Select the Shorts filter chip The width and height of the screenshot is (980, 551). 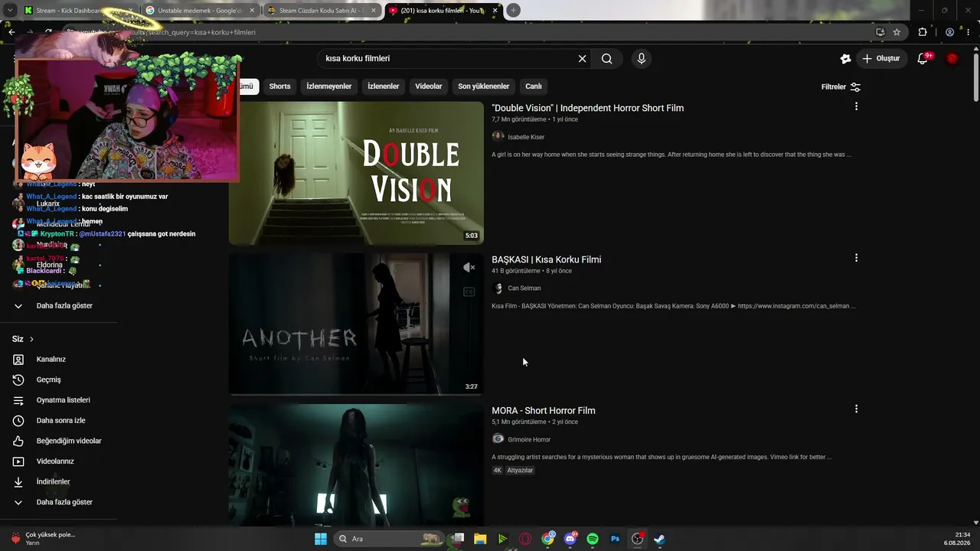[279, 86]
